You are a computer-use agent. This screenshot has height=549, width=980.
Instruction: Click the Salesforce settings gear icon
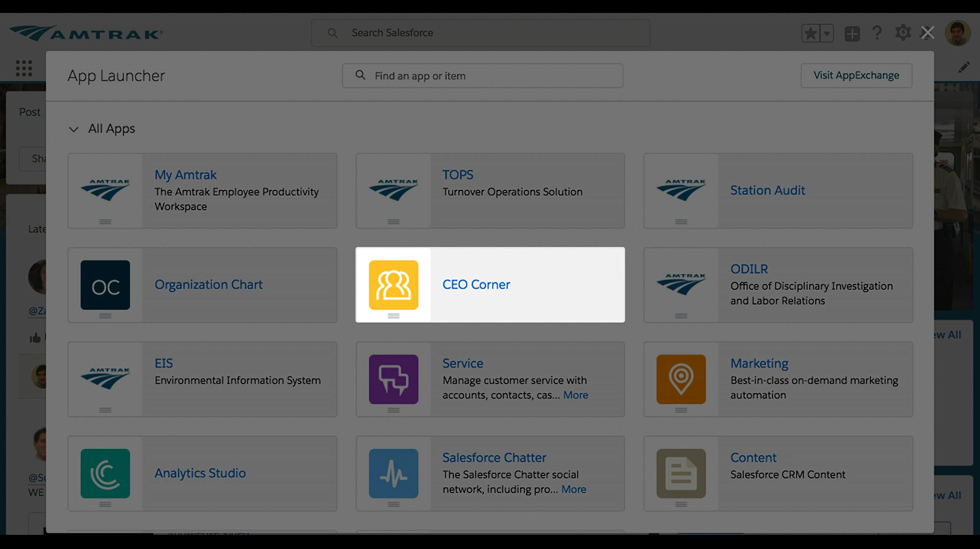point(902,32)
